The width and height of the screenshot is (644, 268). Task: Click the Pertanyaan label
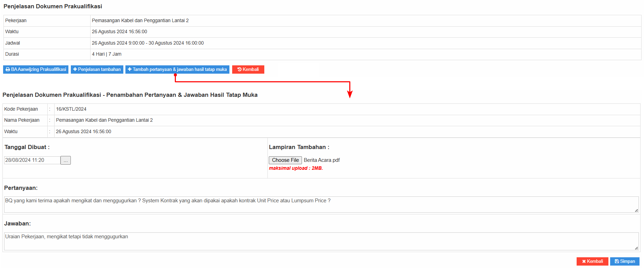21,188
